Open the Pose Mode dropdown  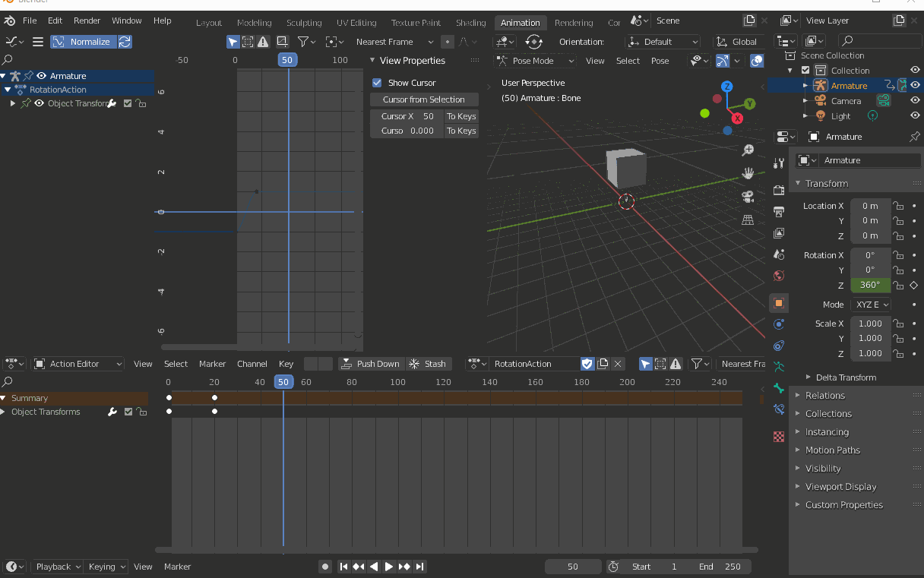pyautogui.click(x=535, y=59)
